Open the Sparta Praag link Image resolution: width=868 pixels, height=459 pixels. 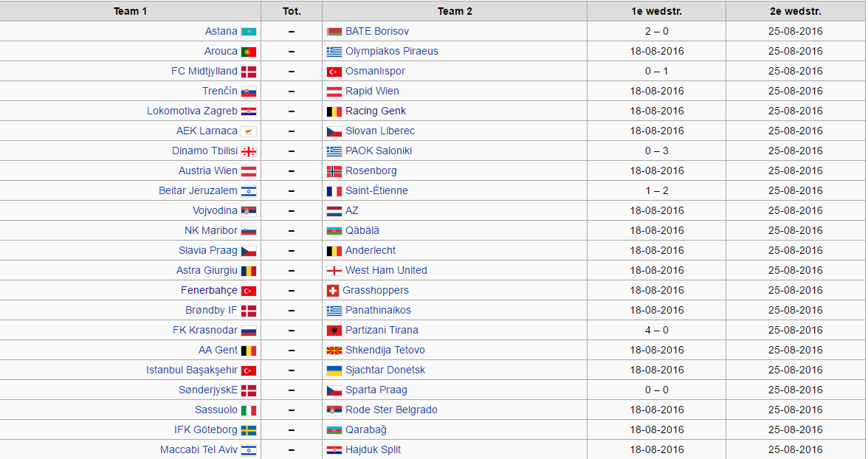click(x=376, y=390)
